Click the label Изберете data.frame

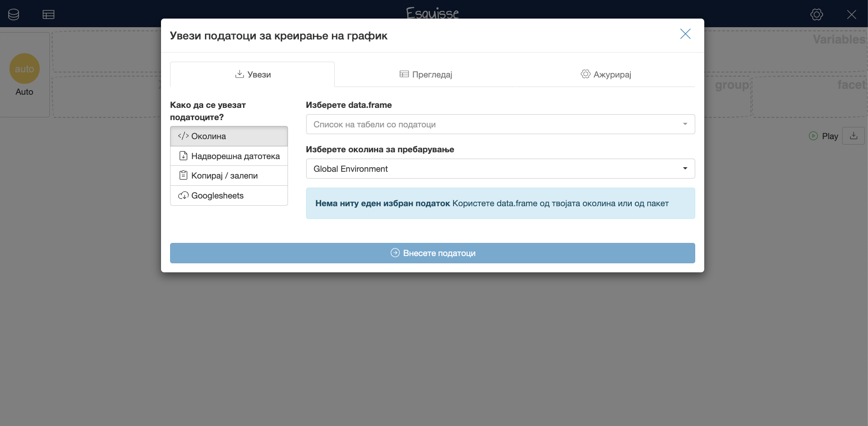349,105
